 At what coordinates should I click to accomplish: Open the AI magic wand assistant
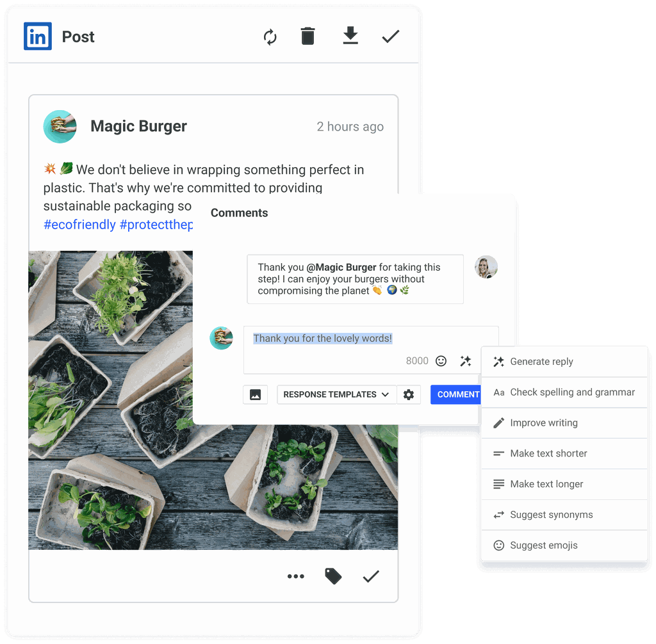(466, 361)
